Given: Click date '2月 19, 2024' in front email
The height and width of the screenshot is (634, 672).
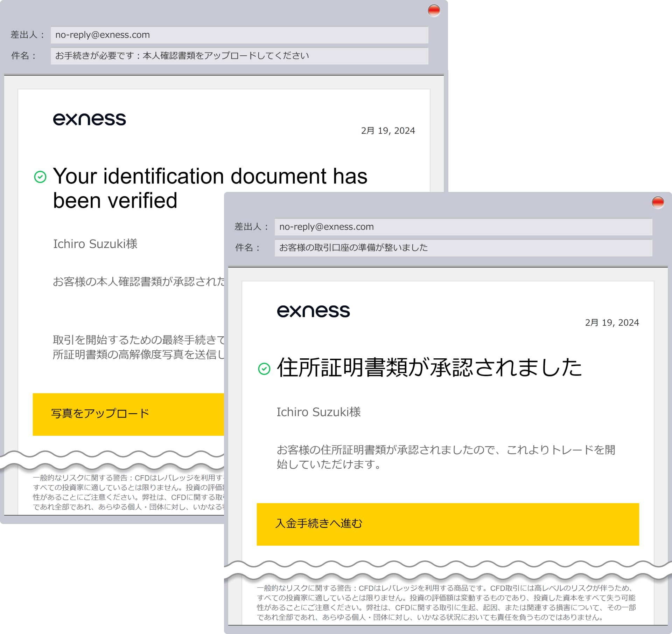Looking at the screenshot, I should pos(612,323).
